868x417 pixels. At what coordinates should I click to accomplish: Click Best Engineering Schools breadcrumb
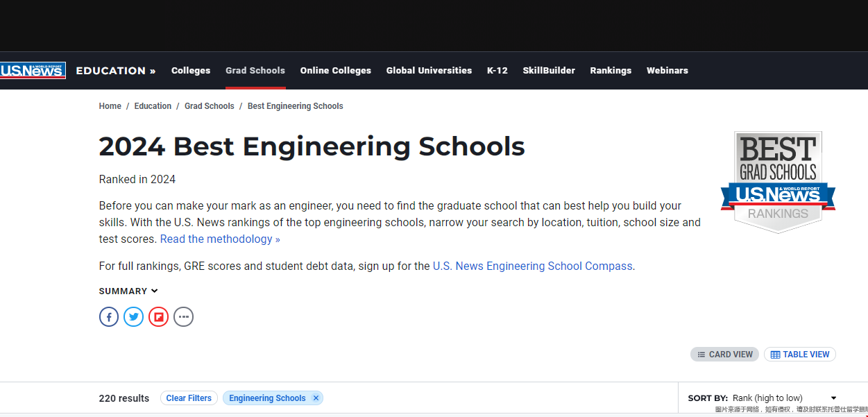[296, 106]
